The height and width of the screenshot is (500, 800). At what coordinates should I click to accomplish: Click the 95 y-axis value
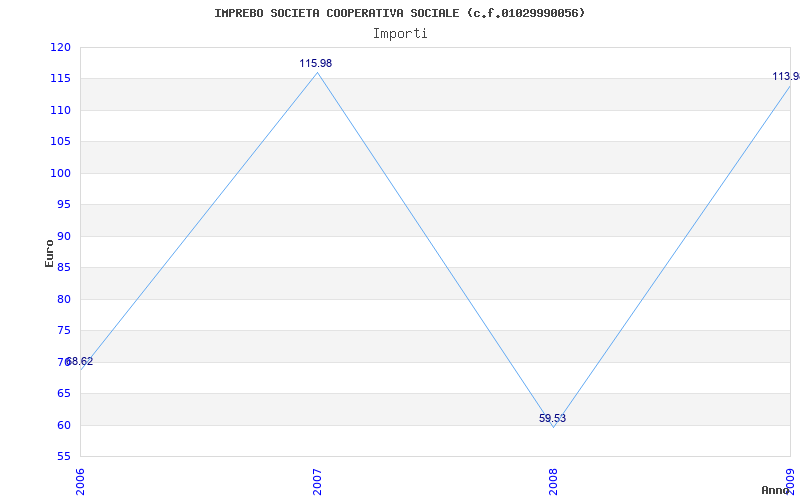63,205
